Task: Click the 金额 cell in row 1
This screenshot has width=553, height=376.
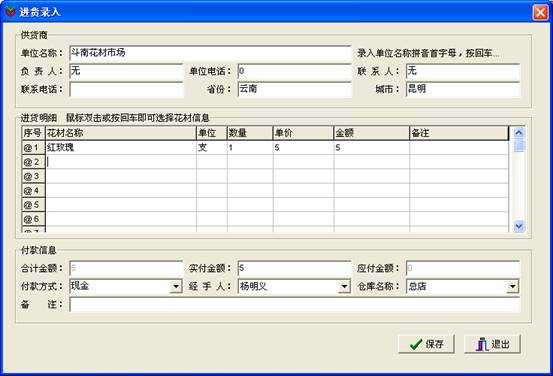Action: point(372,147)
